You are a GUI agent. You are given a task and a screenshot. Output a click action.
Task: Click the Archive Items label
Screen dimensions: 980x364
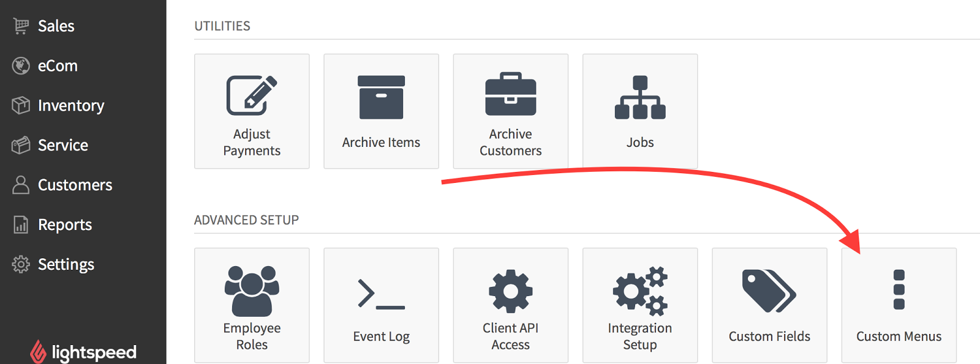coord(381,143)
